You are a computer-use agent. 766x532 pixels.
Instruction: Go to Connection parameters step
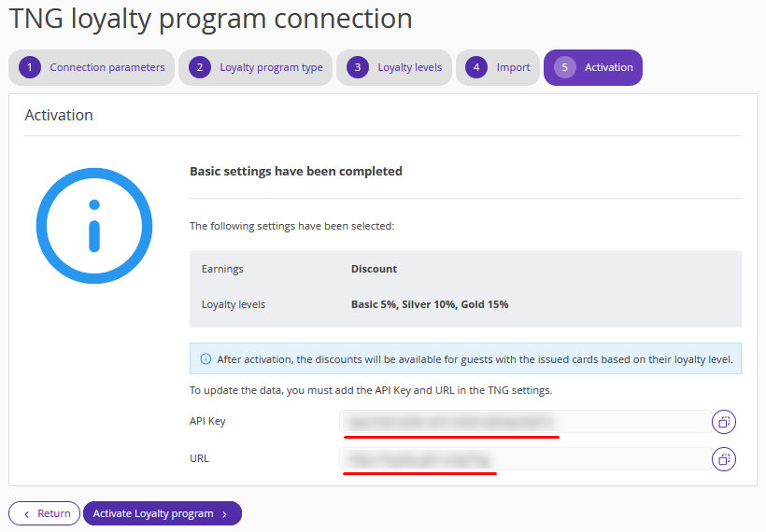(x=92, y=67)
